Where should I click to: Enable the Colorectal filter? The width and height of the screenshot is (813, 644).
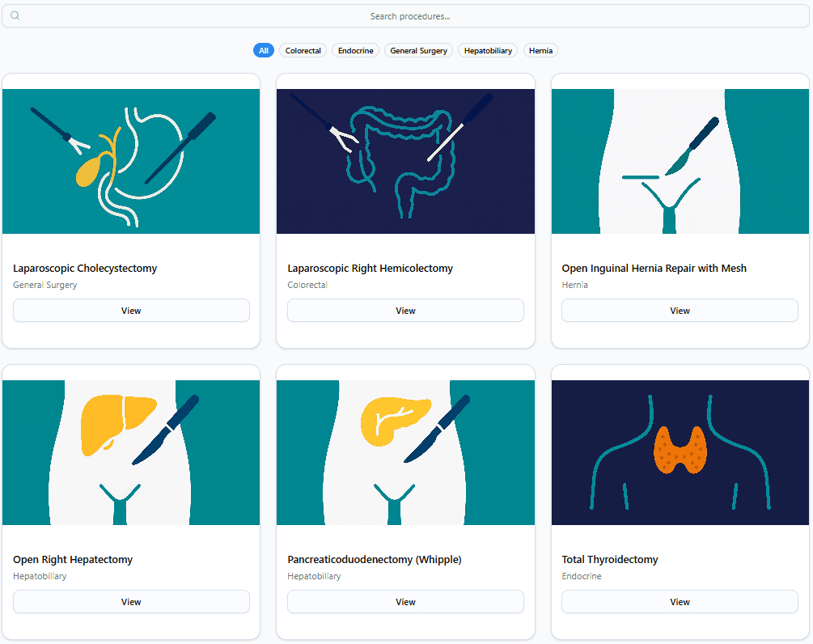[x=303, y=50]
